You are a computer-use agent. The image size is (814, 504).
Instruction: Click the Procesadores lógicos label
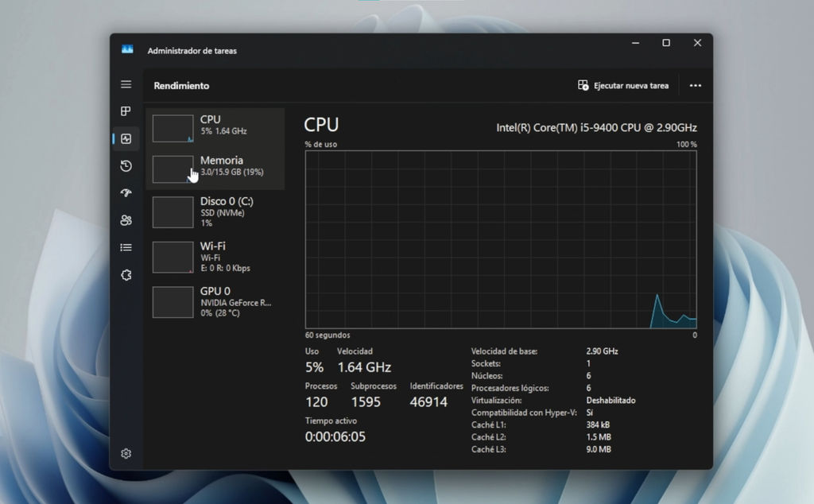[510, 388]
